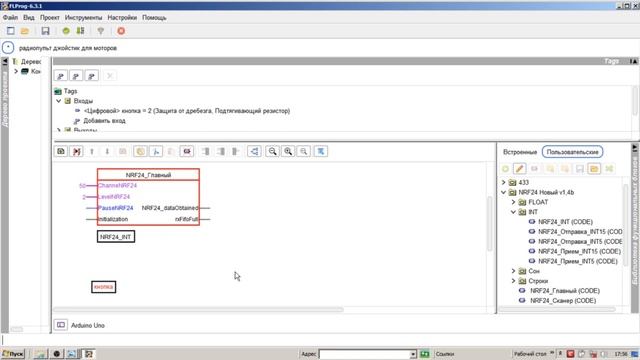Expand the 433 folder in library
Screen dimensions: 640x360
click(x=504, y=182)
